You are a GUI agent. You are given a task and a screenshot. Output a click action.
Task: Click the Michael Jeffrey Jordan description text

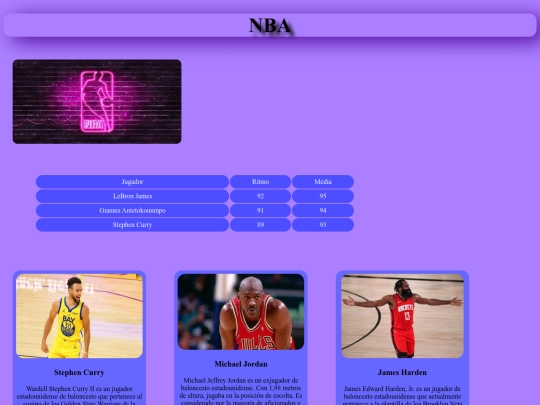click(x=241, y=391)
